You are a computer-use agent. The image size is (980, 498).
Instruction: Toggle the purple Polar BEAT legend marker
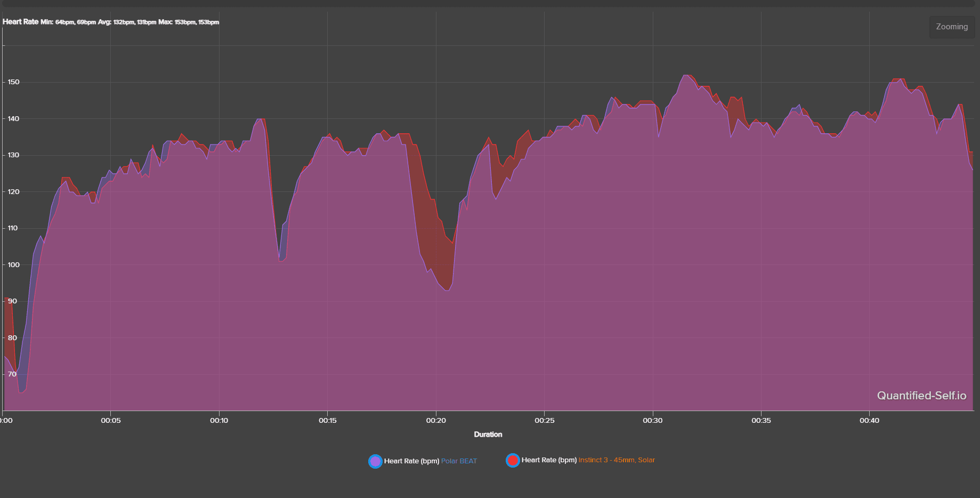[x=375, y=461]
